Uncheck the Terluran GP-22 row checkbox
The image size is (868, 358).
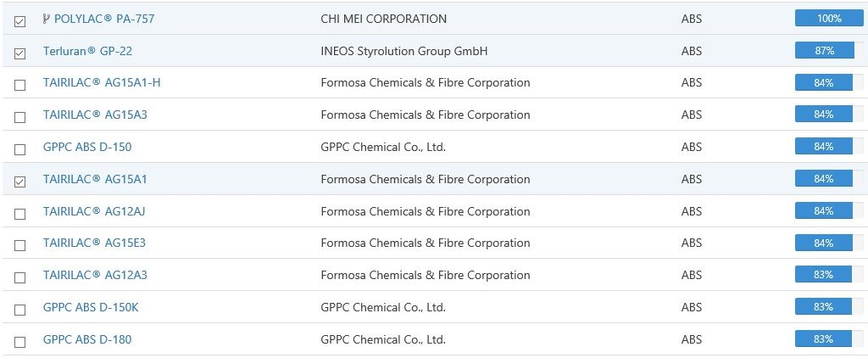20,53
